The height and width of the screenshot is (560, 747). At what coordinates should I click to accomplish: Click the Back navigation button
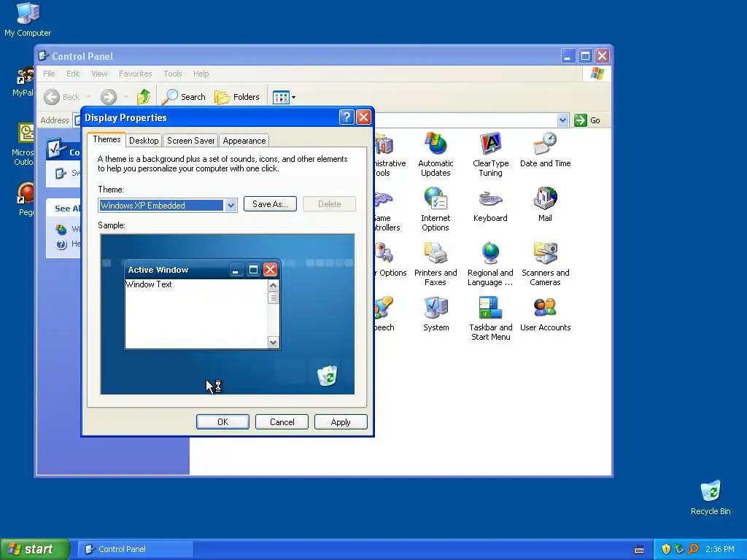[61, 97]
